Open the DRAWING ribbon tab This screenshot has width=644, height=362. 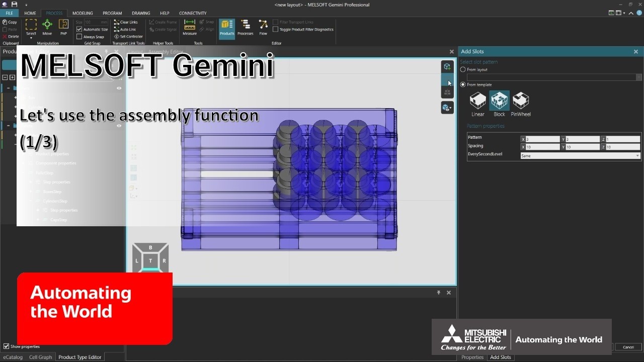click(x=141, y=13)
